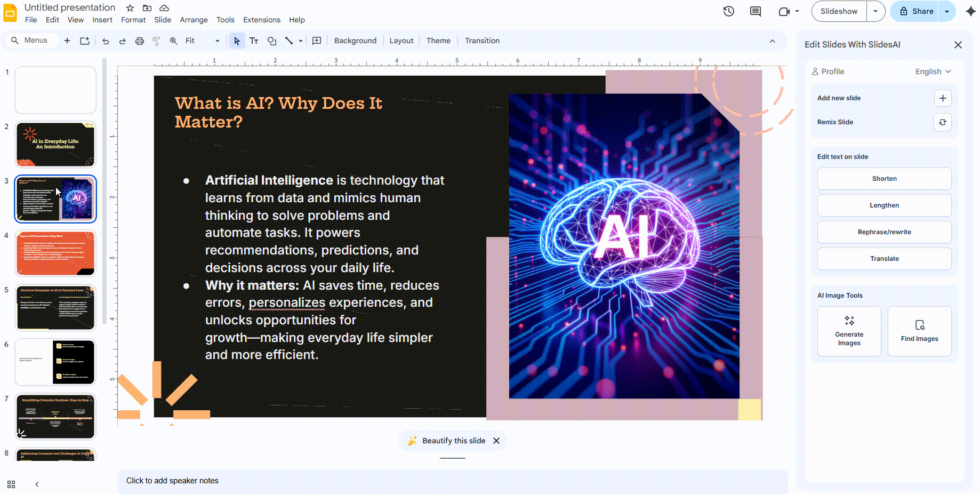The width and height of the screenshot is (980, 494).
Task: Expand the English language dropdown
Action: point(933,71)
